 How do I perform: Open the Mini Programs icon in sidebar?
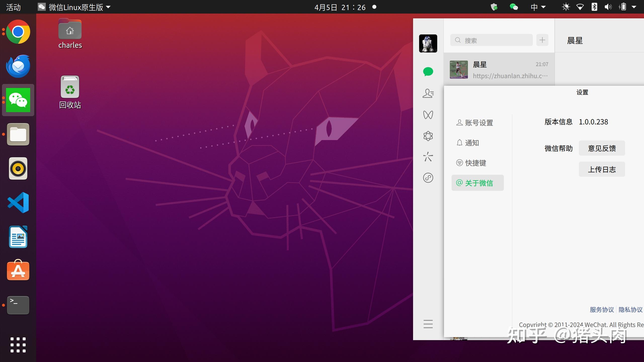coord(428,178)
